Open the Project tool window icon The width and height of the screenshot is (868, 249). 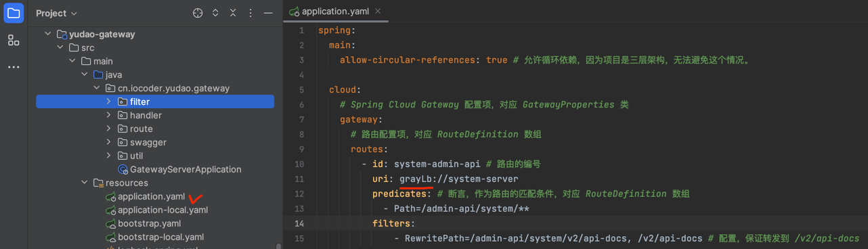pos(14,13)
